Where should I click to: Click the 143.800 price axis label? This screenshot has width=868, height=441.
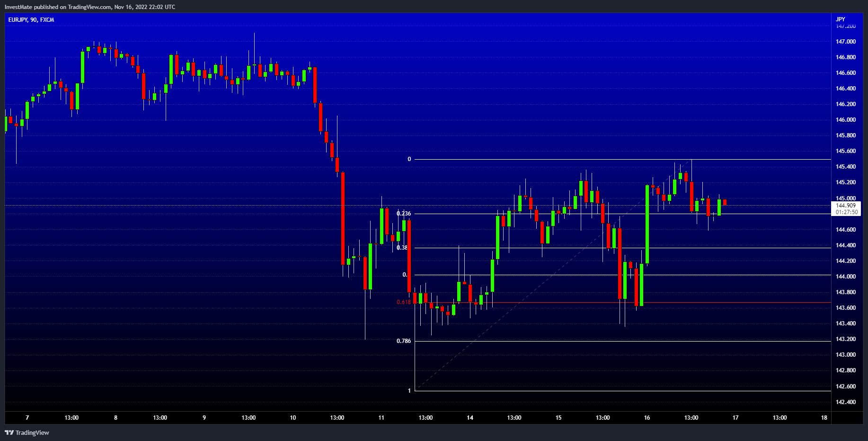(846, 292)
